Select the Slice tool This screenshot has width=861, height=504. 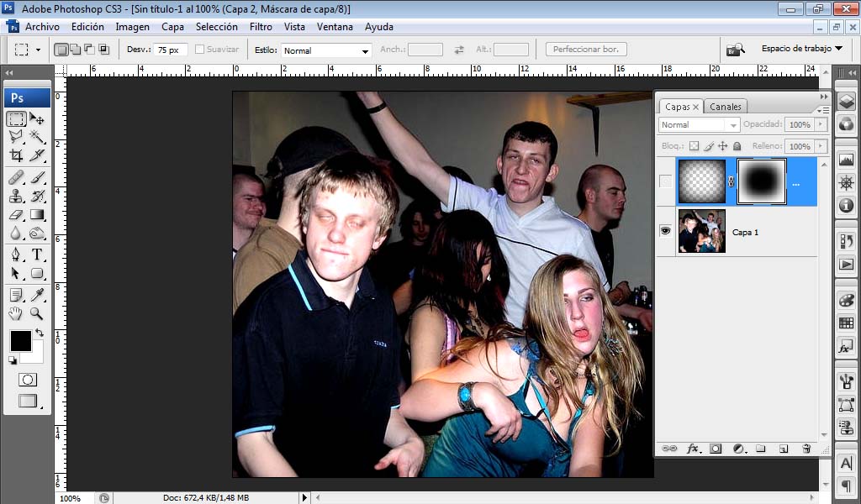coord(37,155)
